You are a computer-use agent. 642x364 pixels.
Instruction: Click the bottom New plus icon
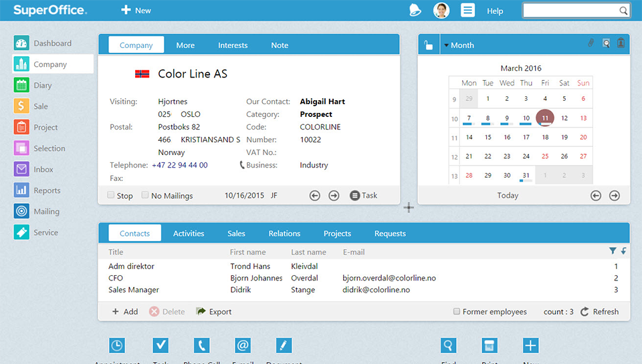530,345
